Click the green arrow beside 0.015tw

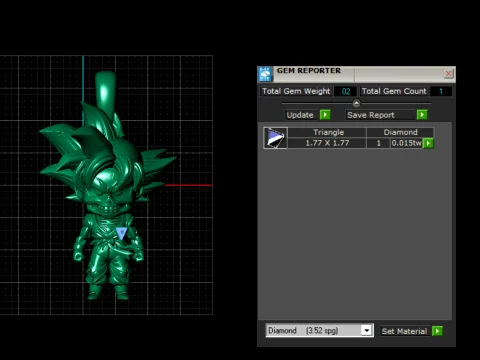428,143
